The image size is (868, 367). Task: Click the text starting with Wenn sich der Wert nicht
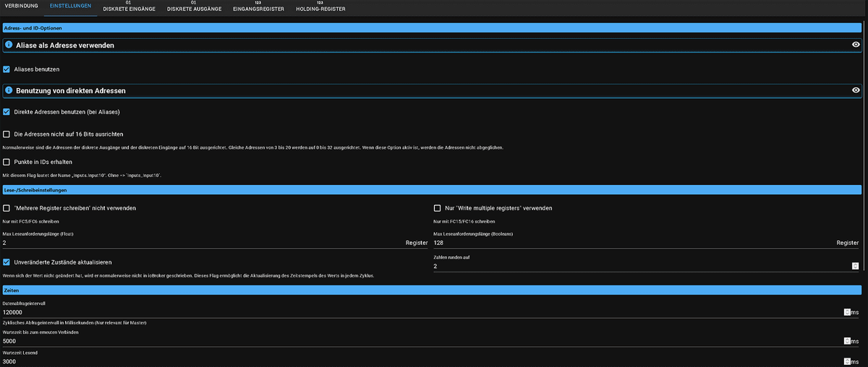pos(189,276)
